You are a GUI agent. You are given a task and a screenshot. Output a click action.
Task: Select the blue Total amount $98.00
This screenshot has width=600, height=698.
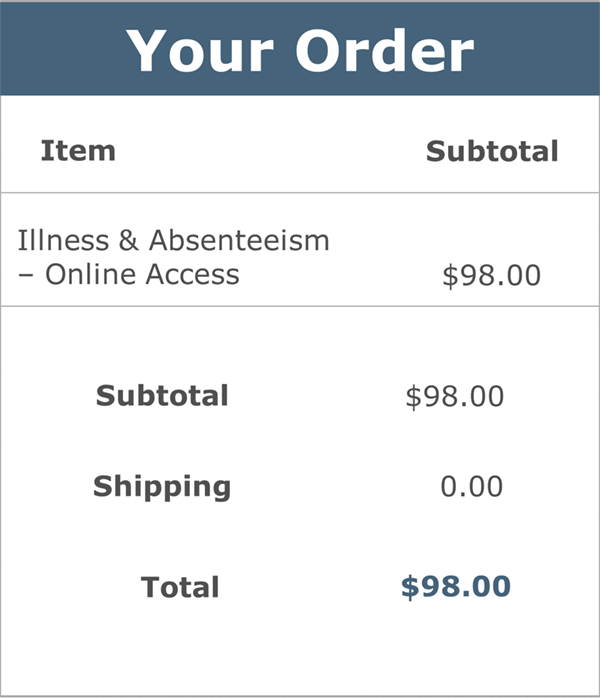tap(456, 587)
